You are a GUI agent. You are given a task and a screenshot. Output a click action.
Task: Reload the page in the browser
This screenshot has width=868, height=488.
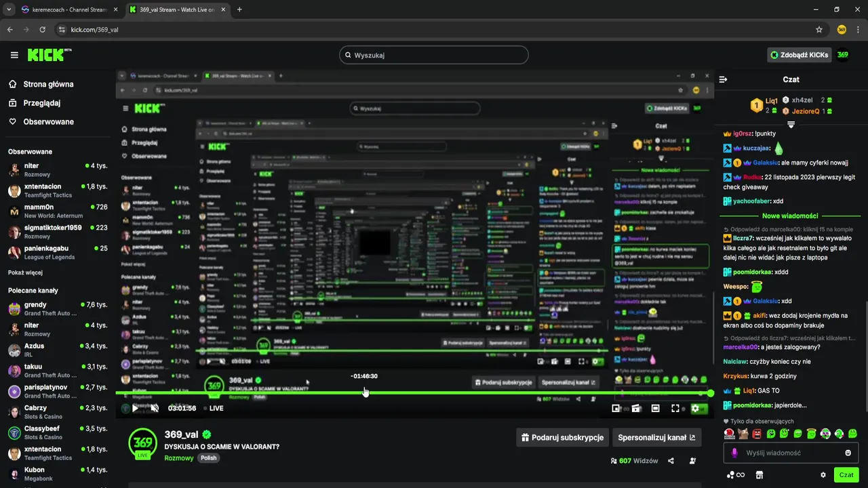point(43,30)
